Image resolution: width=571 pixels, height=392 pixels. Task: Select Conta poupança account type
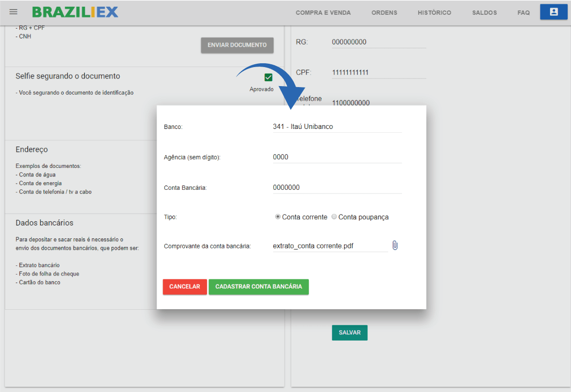point(334,217)
